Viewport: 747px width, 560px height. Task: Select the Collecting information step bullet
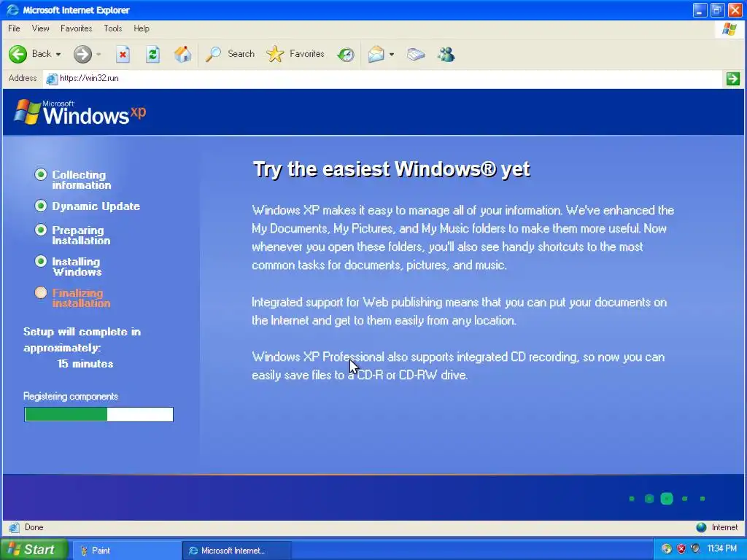[41, 175]
